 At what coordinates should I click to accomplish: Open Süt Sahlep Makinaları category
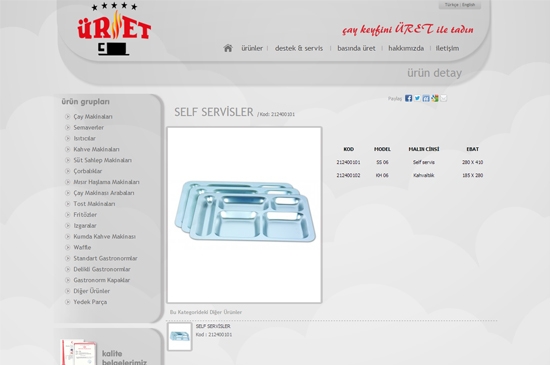(x=102, y=160)
